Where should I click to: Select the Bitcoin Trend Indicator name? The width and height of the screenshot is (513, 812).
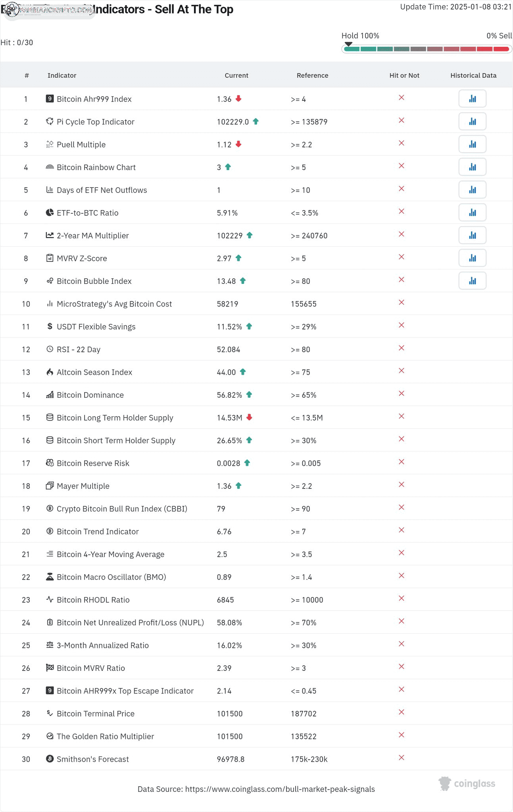98,531
